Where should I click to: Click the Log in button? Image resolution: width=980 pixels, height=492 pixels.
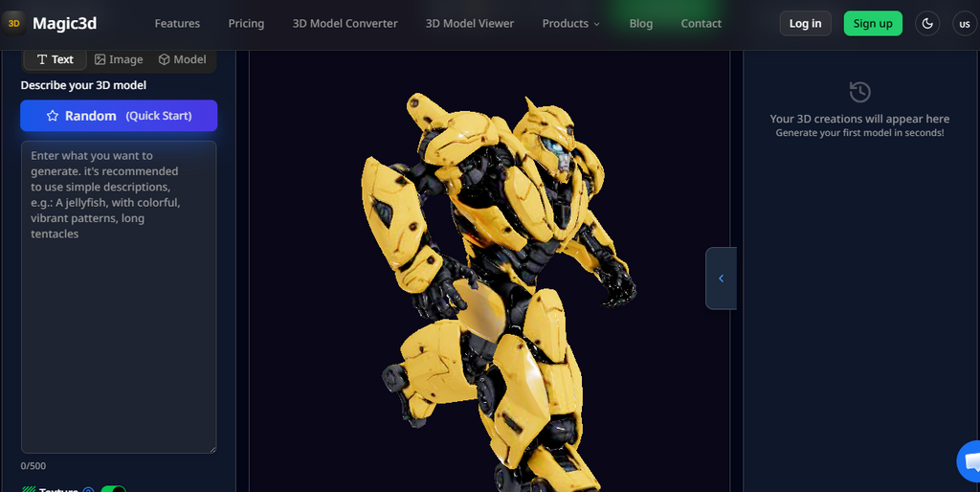[x=806, y=24]
